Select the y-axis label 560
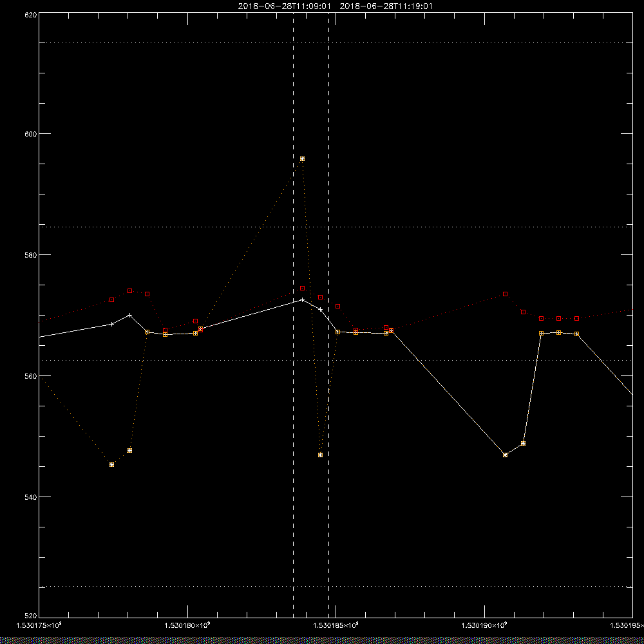Screen dimensions: 644x644 pos(31,376)
